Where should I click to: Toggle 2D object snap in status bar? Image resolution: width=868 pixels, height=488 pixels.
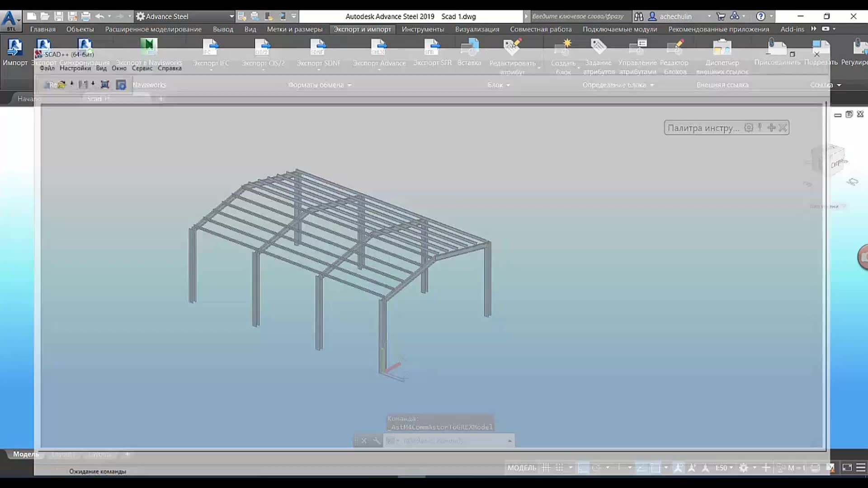click(x=655, y=468)
